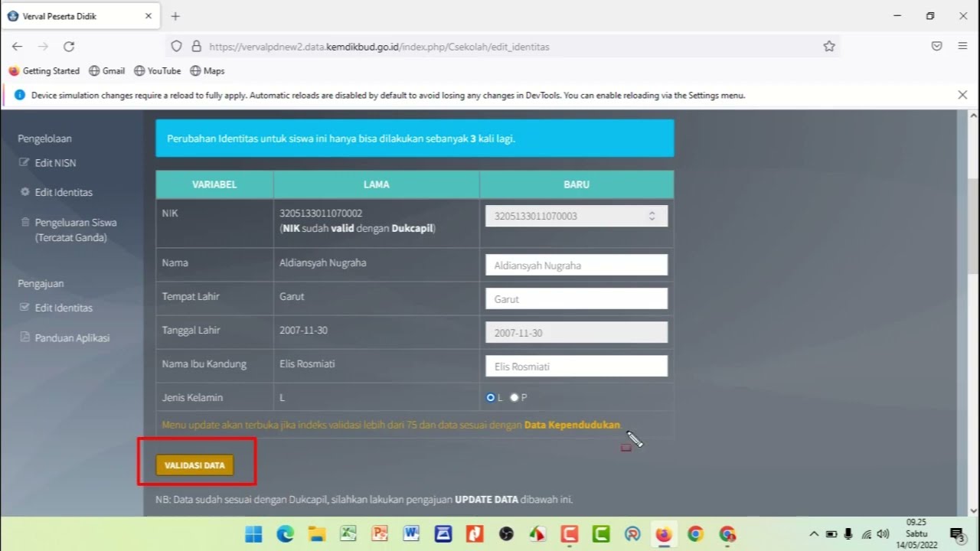This screenshot has width=980, height=551.
Task: Open OBS Studio from taskbar
Action: pos(506,533)
